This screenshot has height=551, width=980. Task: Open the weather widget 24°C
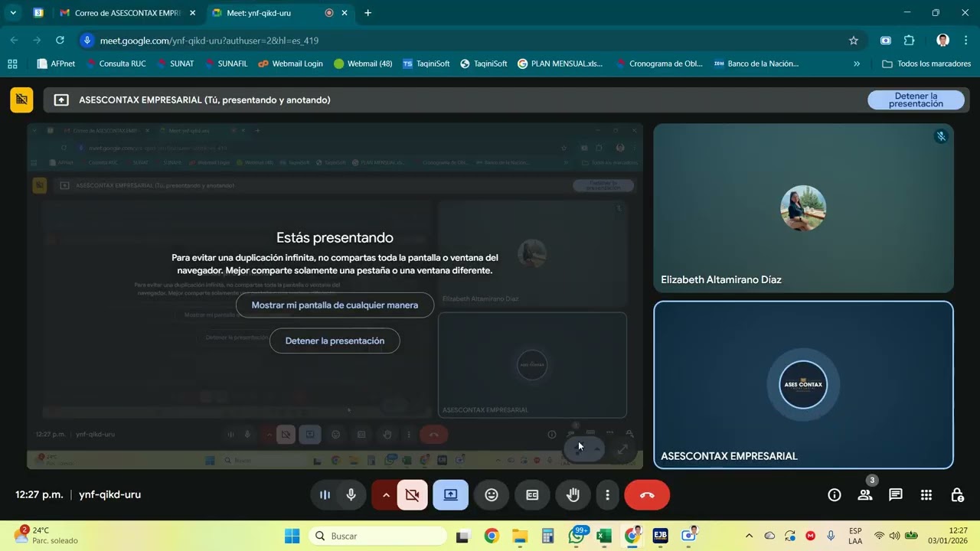coord(47,536)
